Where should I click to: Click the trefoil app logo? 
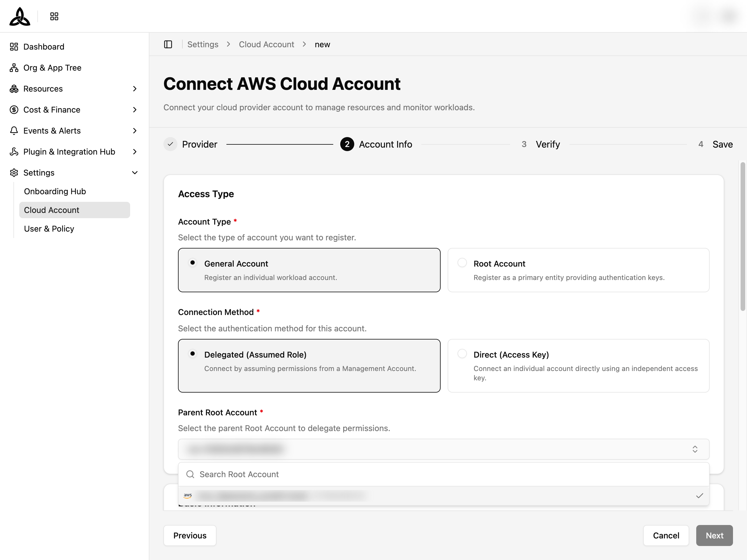click(20, 16)
